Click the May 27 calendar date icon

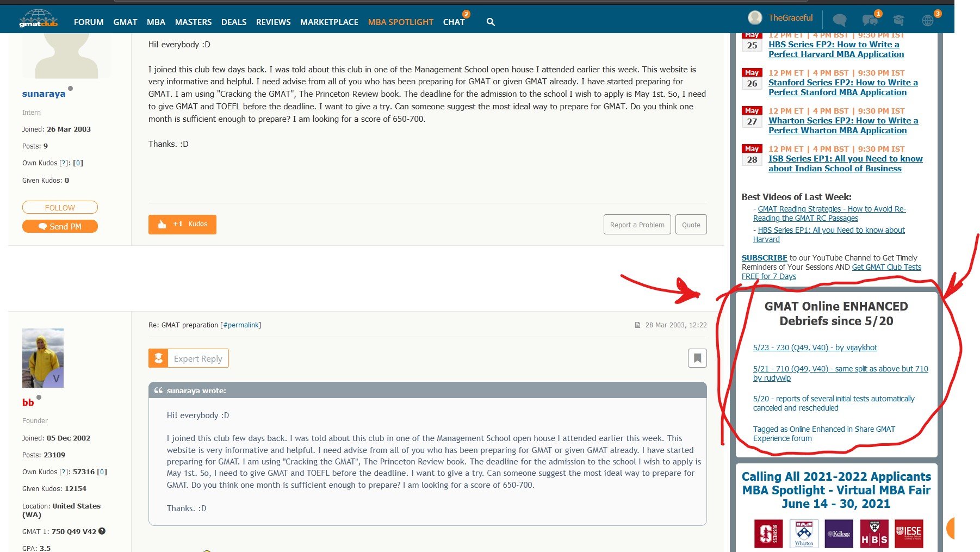pyautogui.click(x=752, y=117)
